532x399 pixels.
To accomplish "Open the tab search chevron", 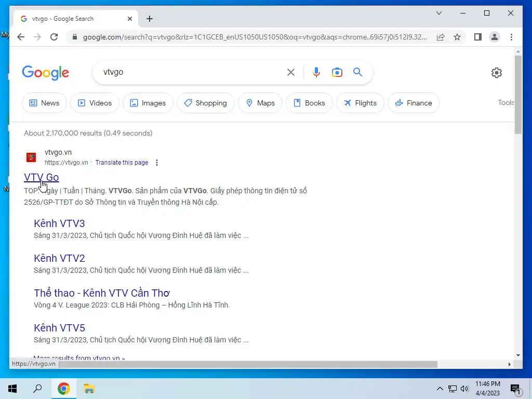I will pos(438,13).
